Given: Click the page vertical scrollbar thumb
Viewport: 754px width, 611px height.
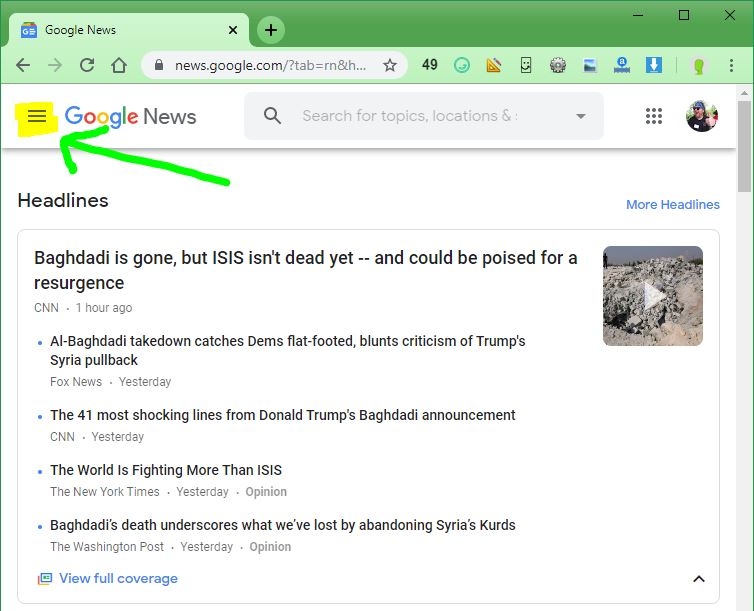Looking at the screenshot, I should click(744, 147).
